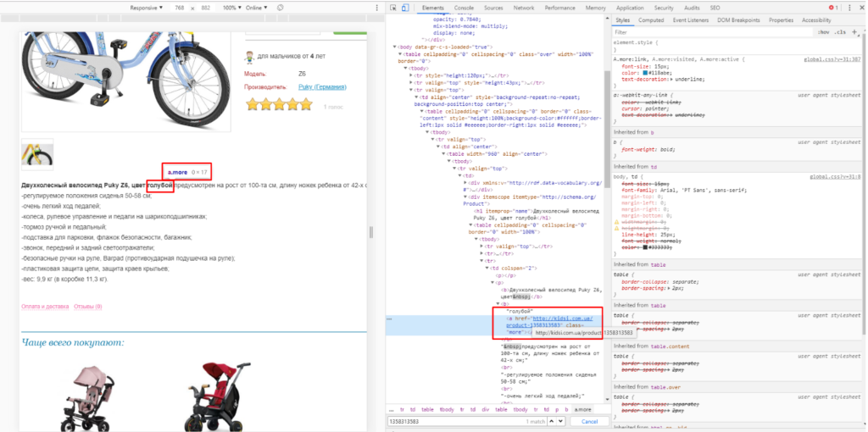This screenshot has height=432, width=868.
Task: Open device toolbar more options menu
Action: pos(375,8)
